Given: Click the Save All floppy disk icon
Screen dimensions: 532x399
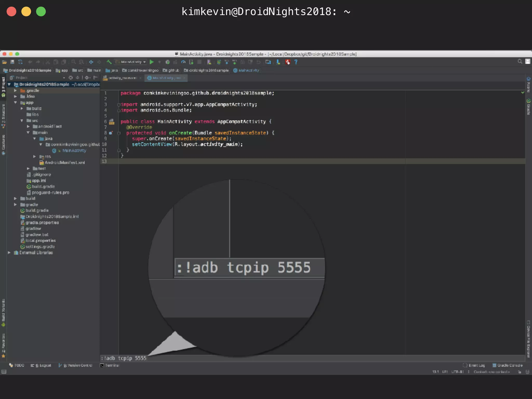Looking at the screenshot, I should click(x=12, y=62).
